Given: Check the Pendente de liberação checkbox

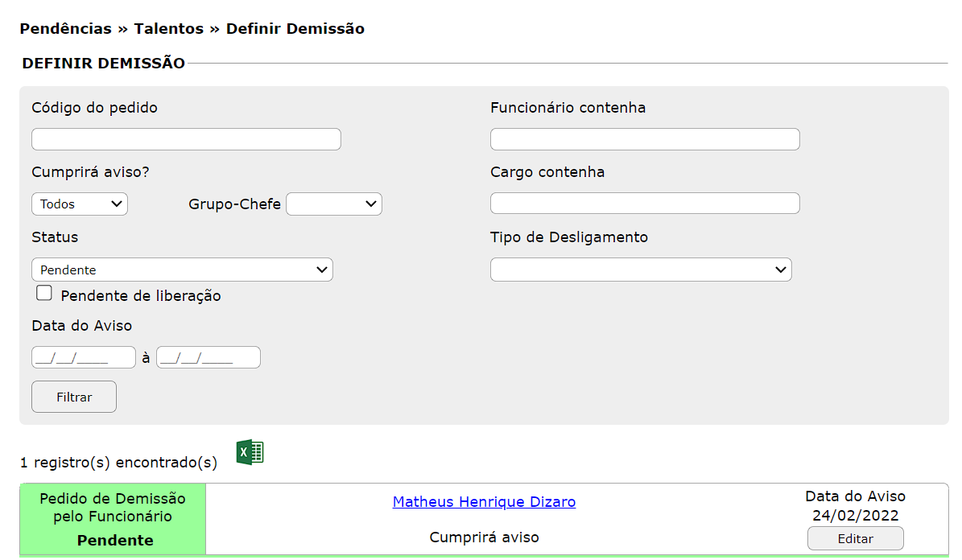Looking at the screenshot, I should pyautogui.click(x=44, y=294).
